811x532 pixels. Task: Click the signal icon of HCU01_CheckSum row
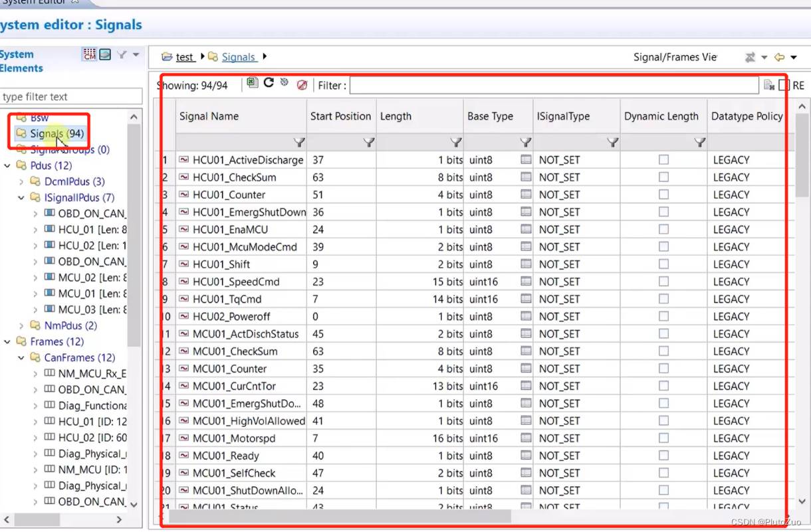(184, 177)
